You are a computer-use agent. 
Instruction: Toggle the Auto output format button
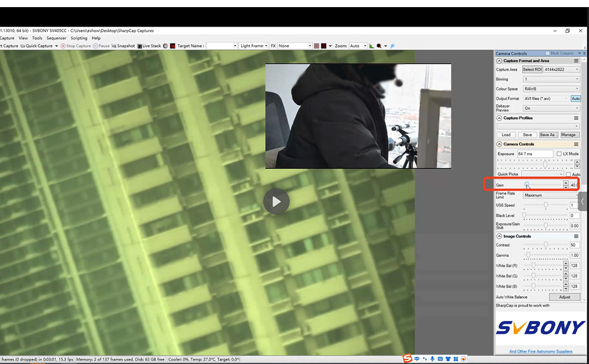tap(575, 98)
